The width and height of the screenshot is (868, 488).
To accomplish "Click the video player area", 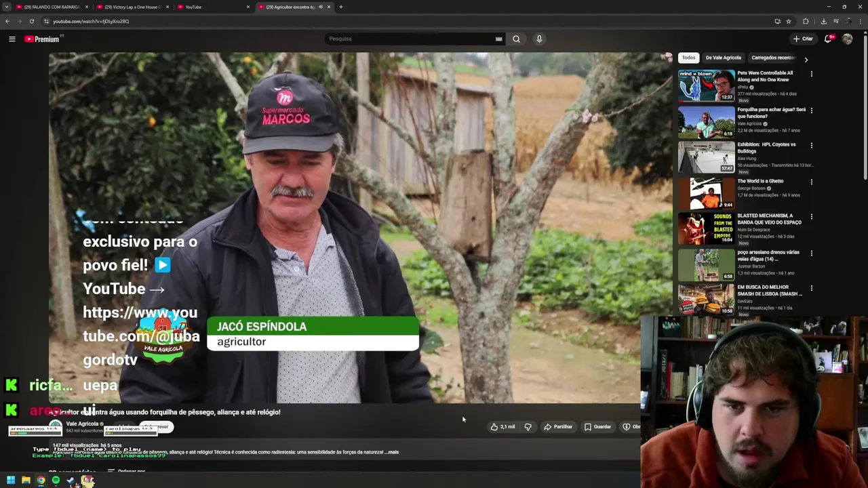I will pos(360,228).
